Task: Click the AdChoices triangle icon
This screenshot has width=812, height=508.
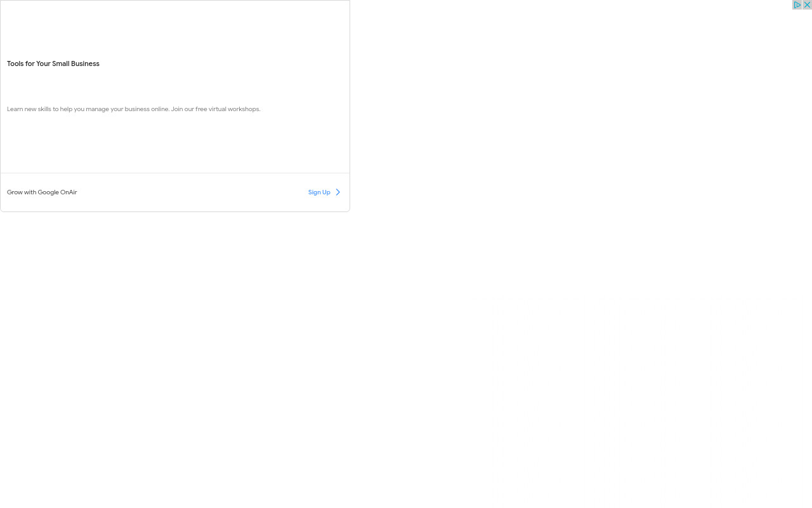Action: 797,5
